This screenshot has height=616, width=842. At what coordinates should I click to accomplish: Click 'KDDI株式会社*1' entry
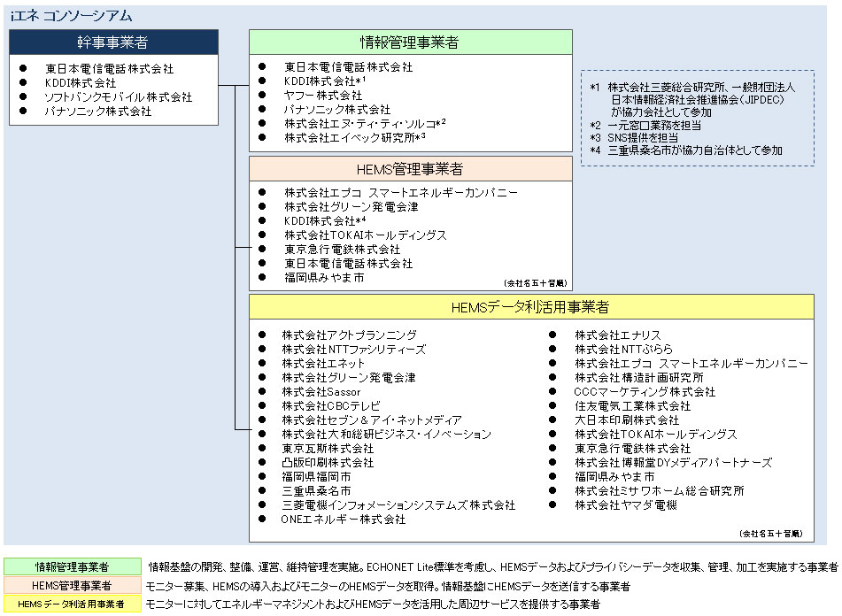pos(325,81)
